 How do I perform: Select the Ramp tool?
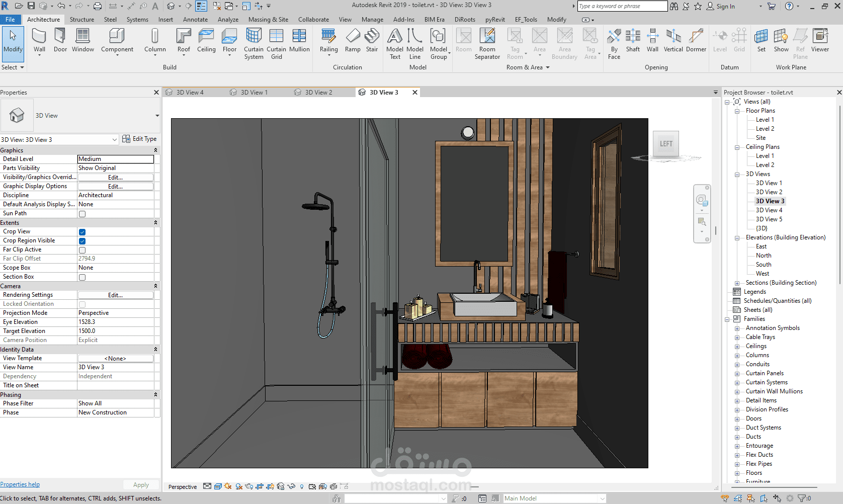[x=353, y=40]
